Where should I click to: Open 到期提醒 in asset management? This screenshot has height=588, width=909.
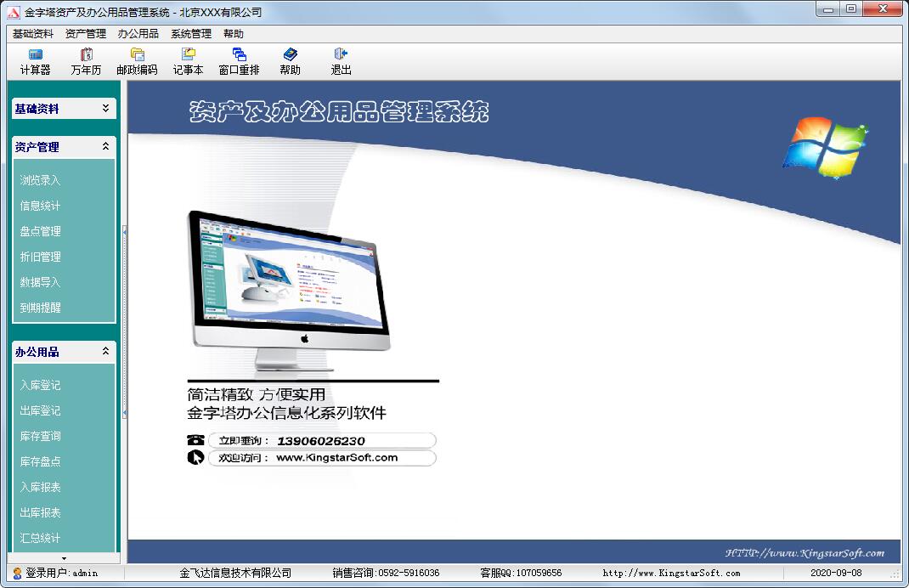pos(40,308)
